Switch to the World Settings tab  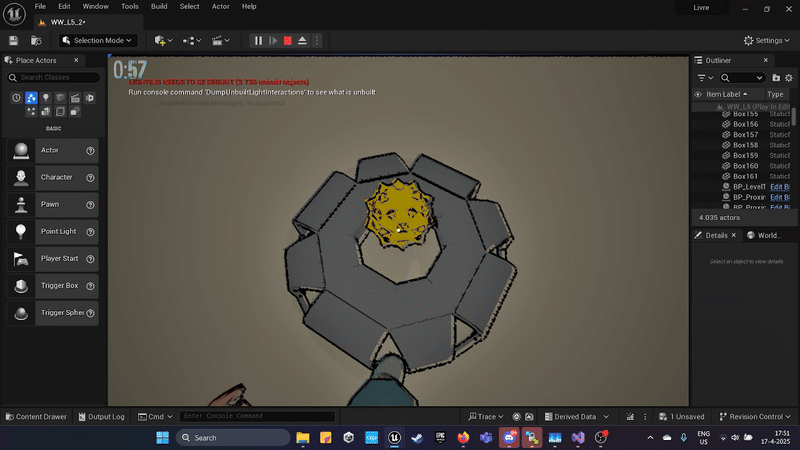click(x=765, y=235)
